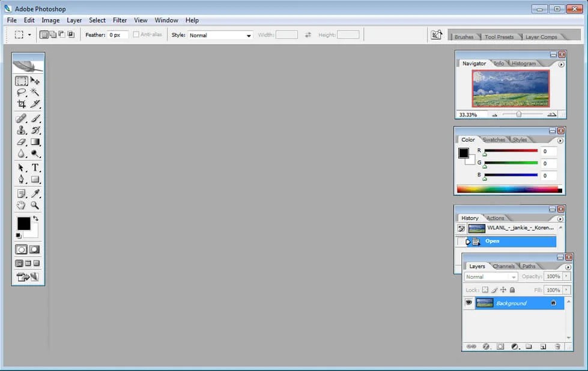Toggle the Lock position icon
This screenshot has width=588, height=371.
click(x=503, y=289)
